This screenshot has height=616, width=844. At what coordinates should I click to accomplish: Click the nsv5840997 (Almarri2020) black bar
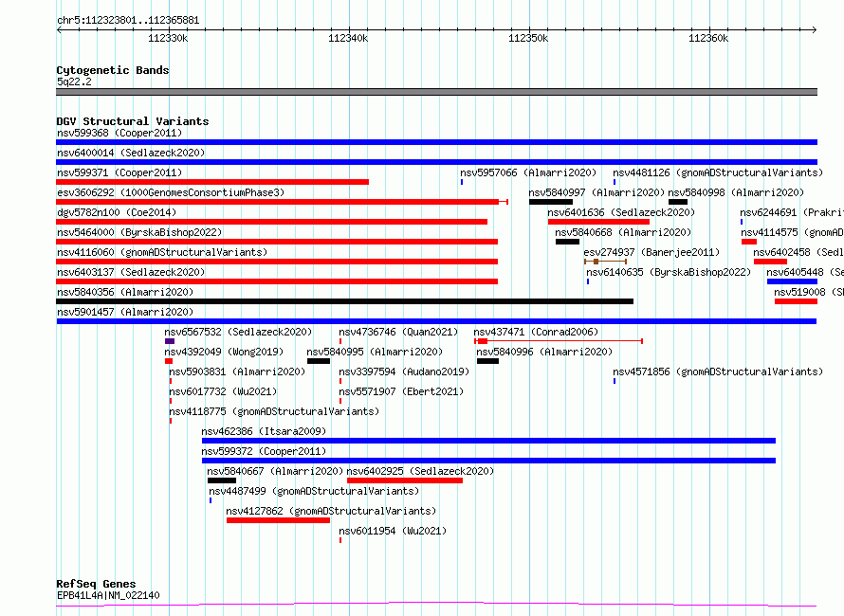coord(551,202)
